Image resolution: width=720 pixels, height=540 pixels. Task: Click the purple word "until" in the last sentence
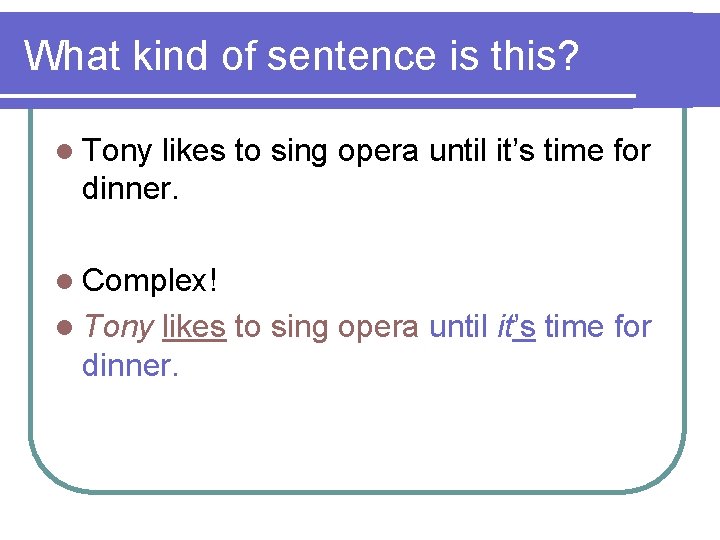coord(457,326)
